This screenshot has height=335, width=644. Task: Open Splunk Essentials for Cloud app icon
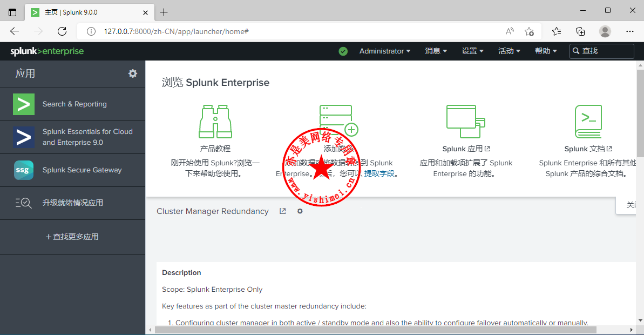[23, 137]
